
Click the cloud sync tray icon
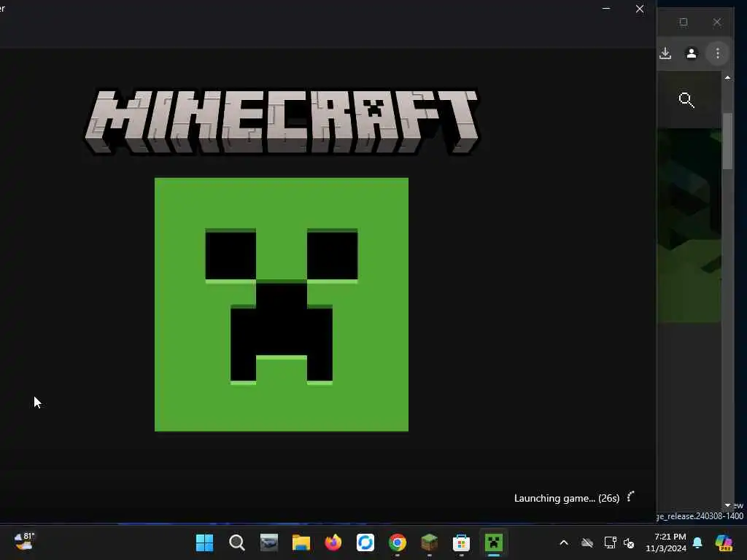[587, 542]
